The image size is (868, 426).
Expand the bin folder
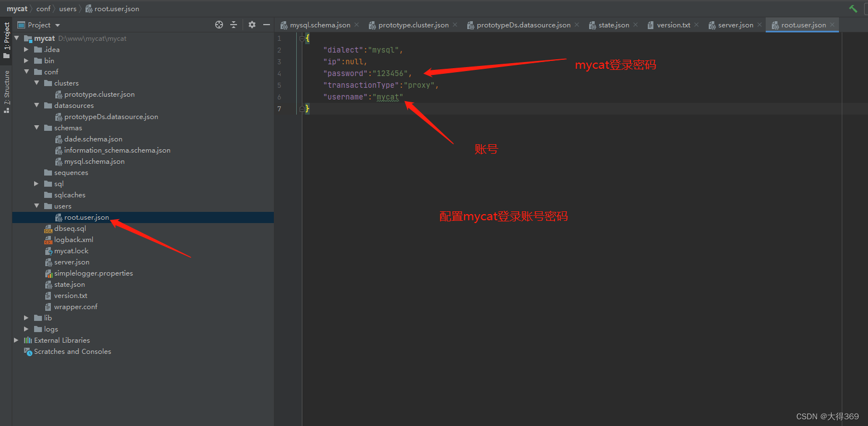pos(26,61)
